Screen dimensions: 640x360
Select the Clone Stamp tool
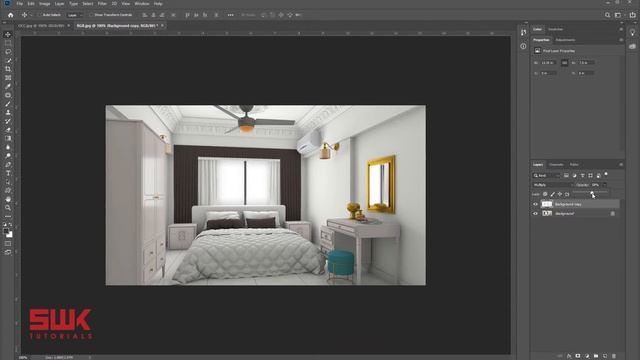point(8,112)
